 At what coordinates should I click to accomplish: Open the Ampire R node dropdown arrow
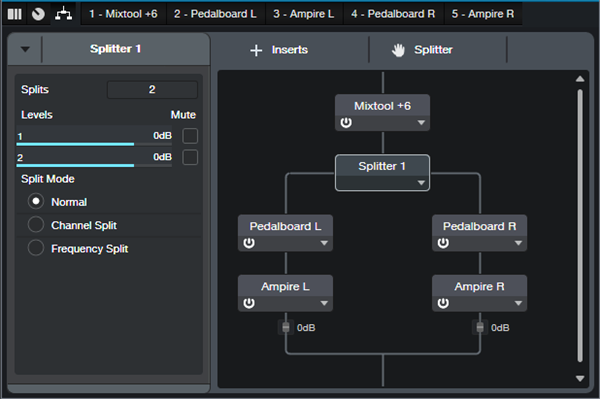coord(518,303)
